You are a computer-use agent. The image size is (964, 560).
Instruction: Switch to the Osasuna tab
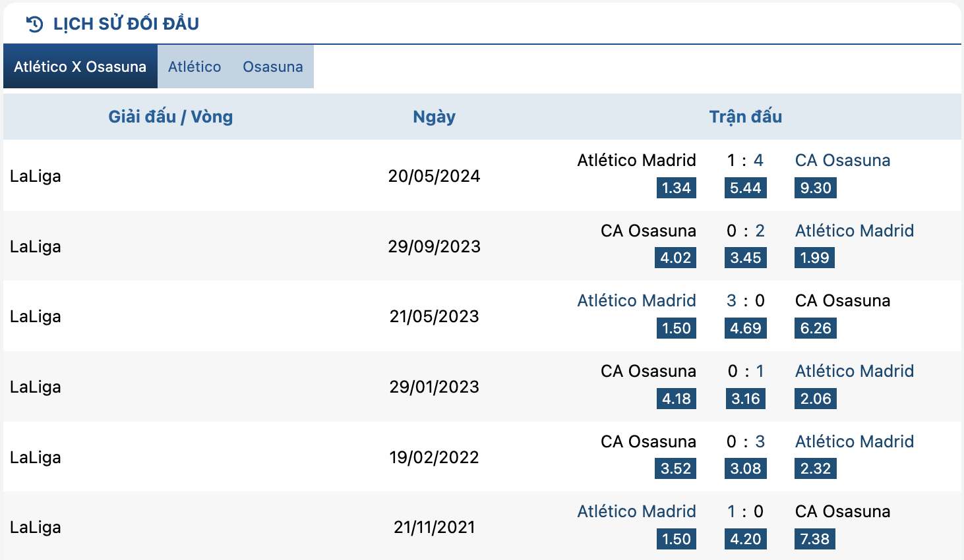tap(273, 67)
